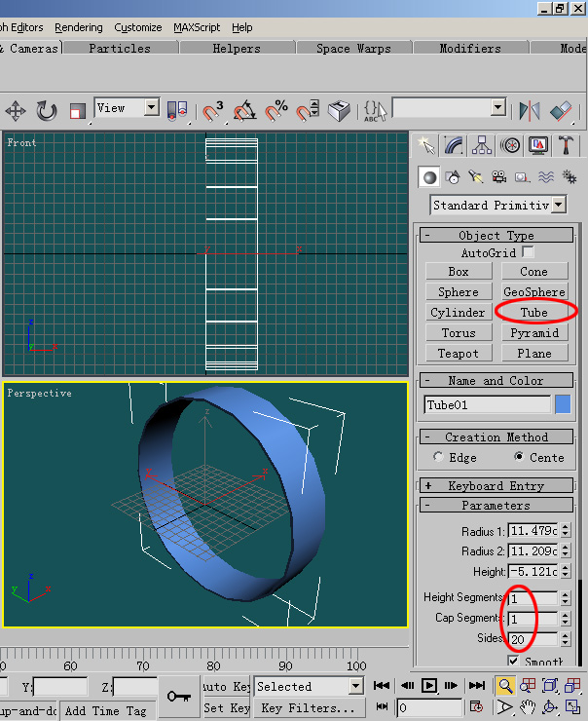Open the Named Selection Sets icon

pos(375,111)
